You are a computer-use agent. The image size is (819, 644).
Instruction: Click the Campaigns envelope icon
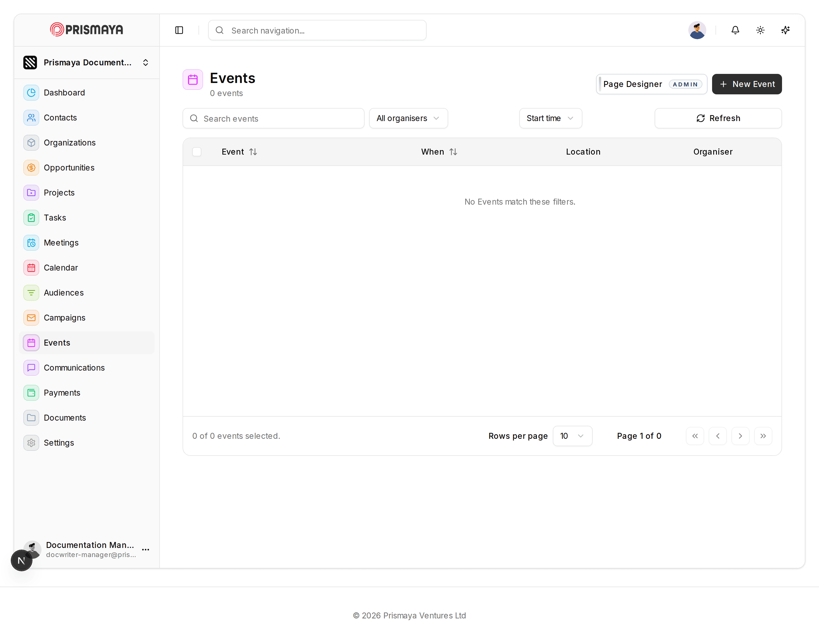[x=31, y=318]
